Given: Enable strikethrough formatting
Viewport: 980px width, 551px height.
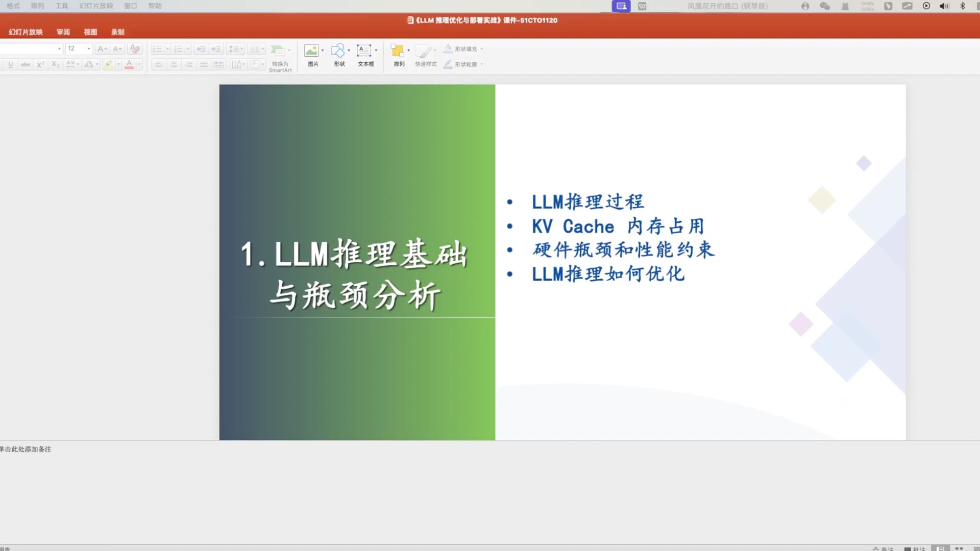Looking at the screenshot, I should point(25,64).
